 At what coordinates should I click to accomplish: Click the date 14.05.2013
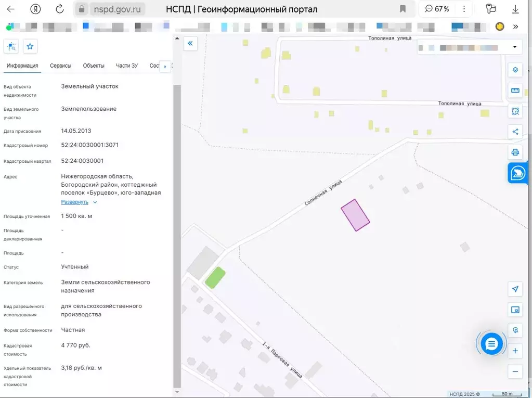coord(76,131)
